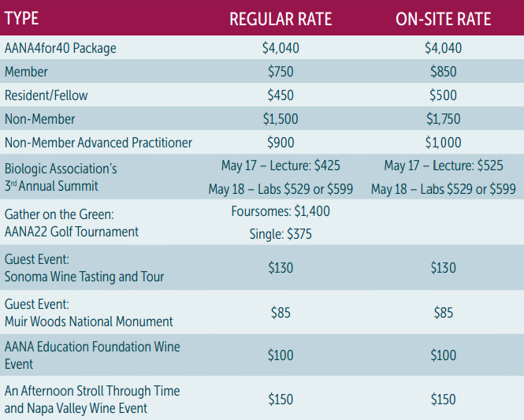Click the $150 Napa Valley regular rate
Image resolution: width=524 pixels, height=420 pixels.
[281, 400]
